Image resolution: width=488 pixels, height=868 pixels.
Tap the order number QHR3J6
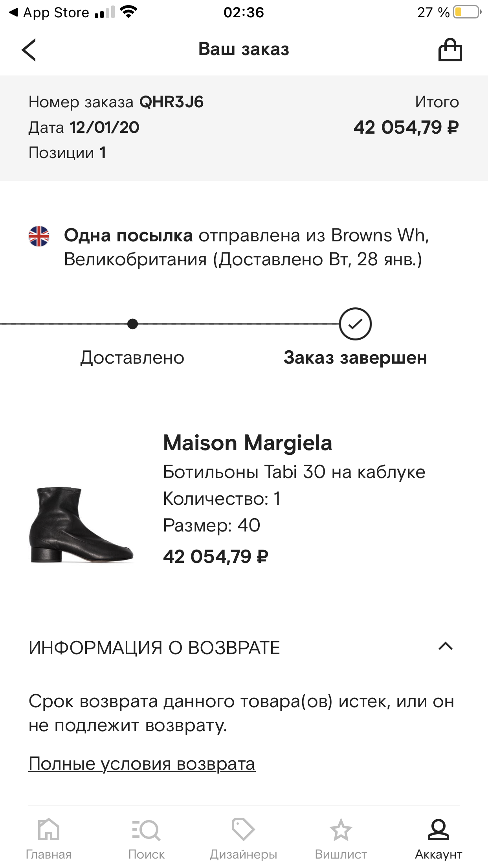pos(171,102)
